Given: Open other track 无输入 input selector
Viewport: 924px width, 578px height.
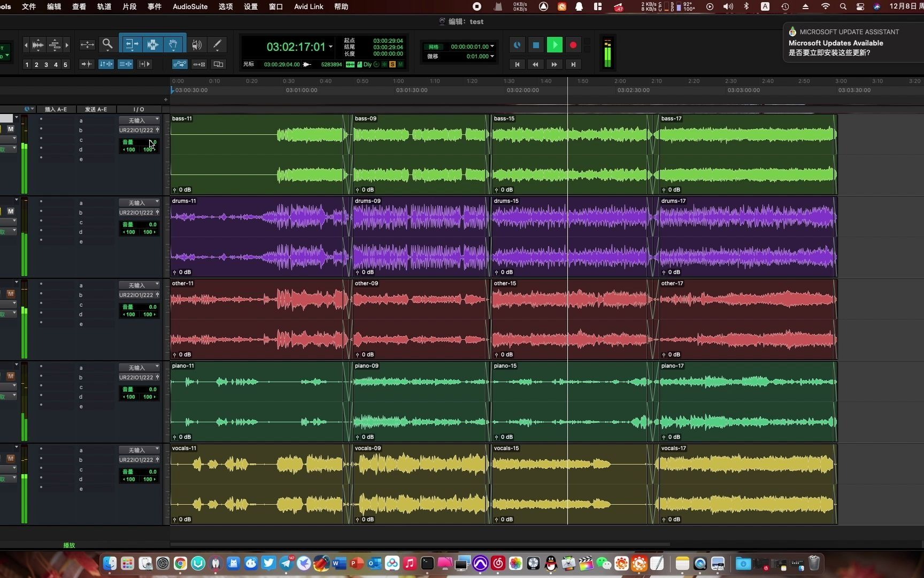Looking at the screenshot, I should 139,285.
